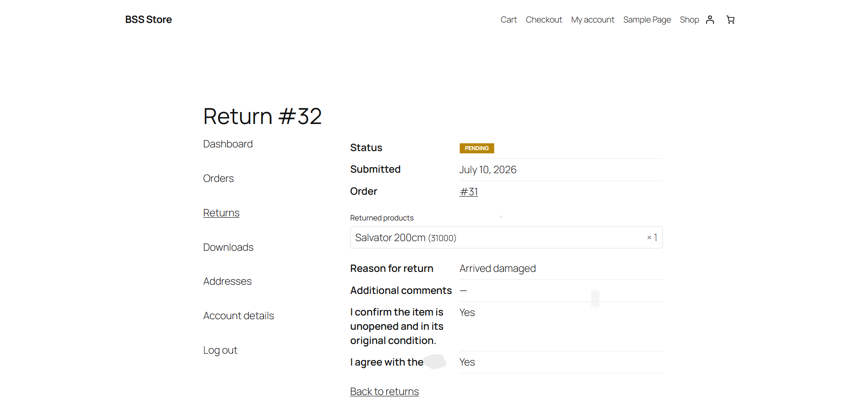Image resolution: width=868 pixels, height=417 pixels.
Task: Click the ×1 quantity in product row
Action: coord(652,237)
